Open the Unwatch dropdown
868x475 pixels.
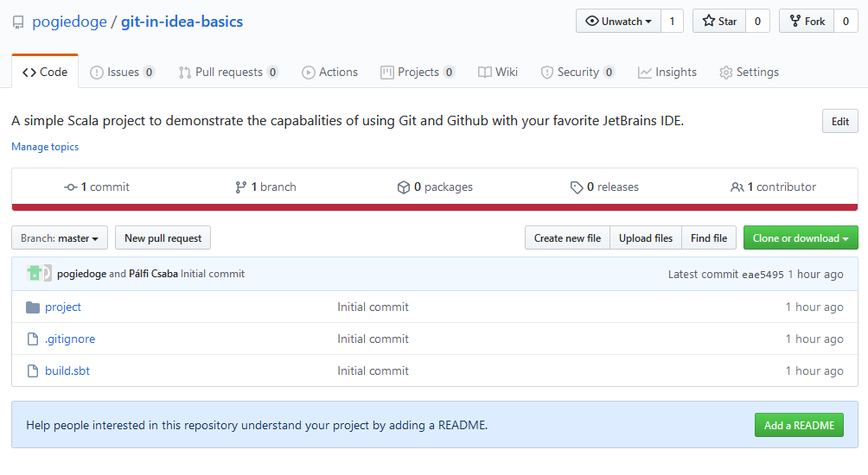pos(618,21)
